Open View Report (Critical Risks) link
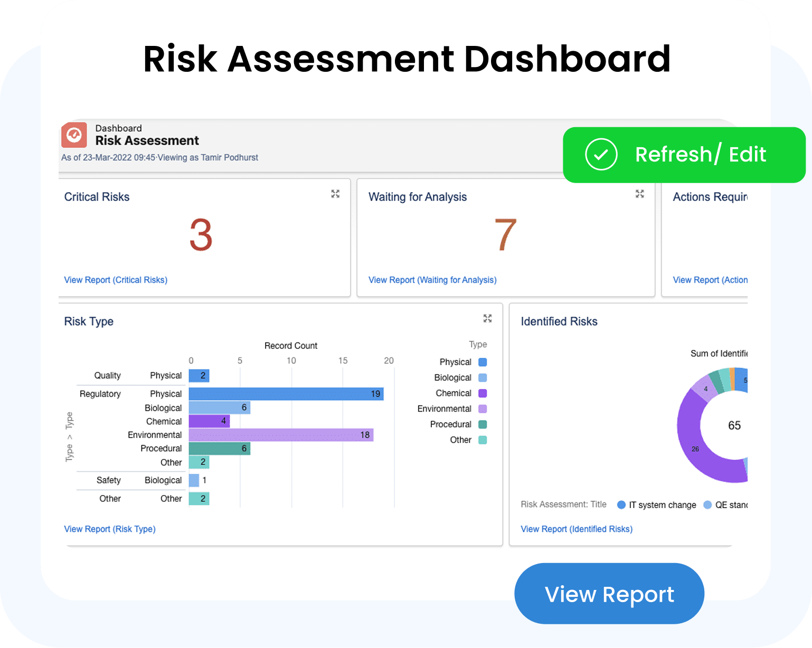 [116, 280]
